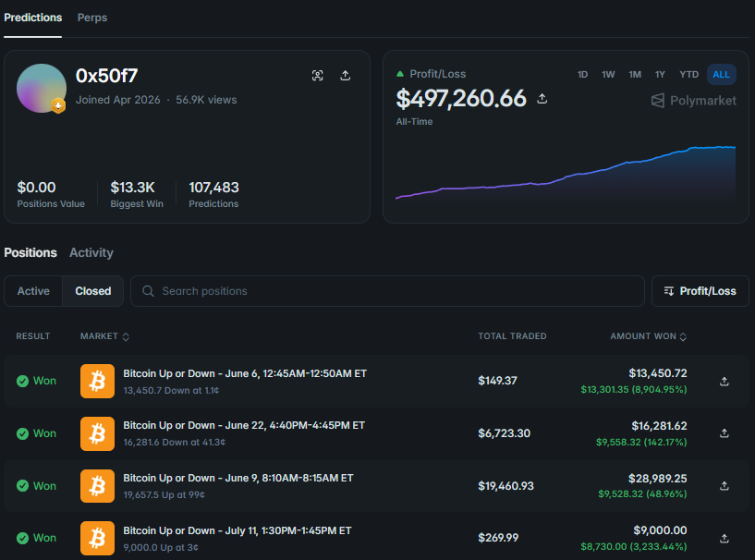Click Bitcoin icon for June 9 market
755x560 pixels.
[x=97, y=486]
